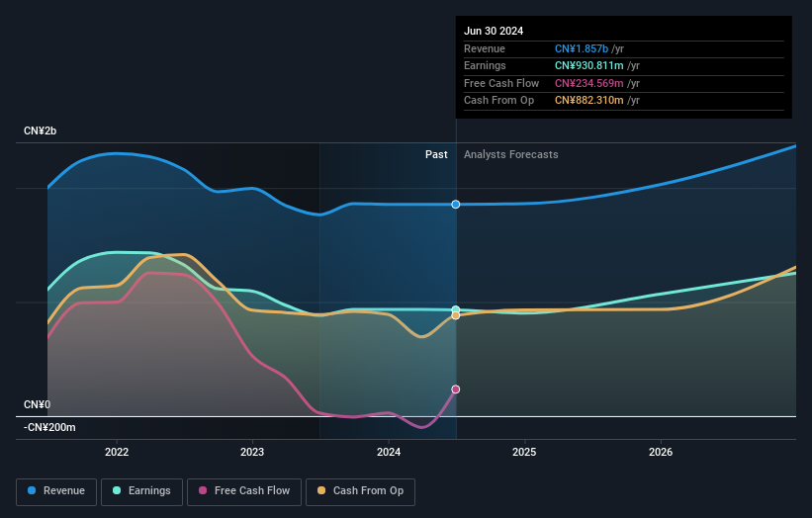The image size is (812, 518).
Task: Click the 2022 x-axis label
Action: click(117, 452)
